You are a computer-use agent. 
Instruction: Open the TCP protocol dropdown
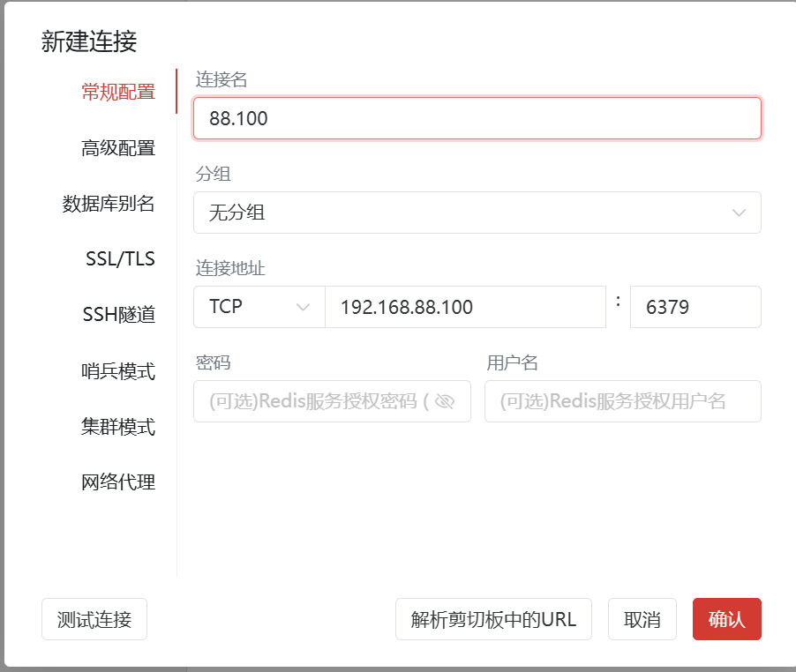click(x=259, y=307)
